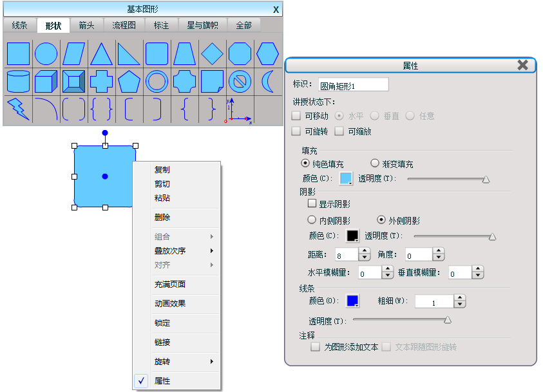The width and height of the screenshot is (543, 392).
Task: Choose the hexagon shape
Action: coord(267,53)
